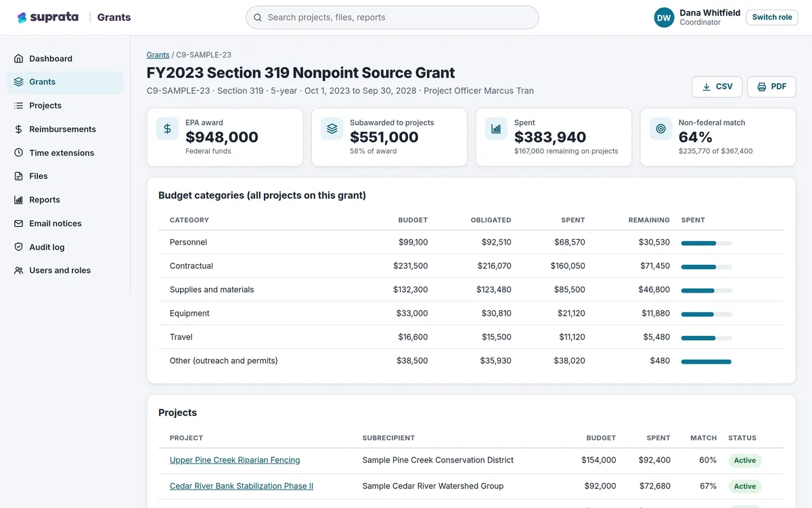
Task: Click the Files document icon
Action: click(18, 176)
